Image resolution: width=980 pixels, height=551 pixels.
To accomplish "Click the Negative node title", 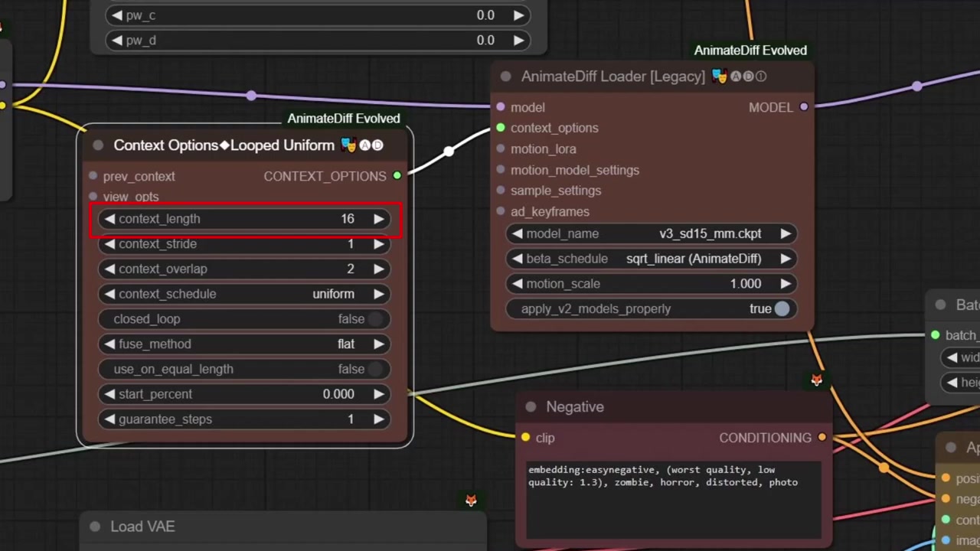I will click(575, 407).
